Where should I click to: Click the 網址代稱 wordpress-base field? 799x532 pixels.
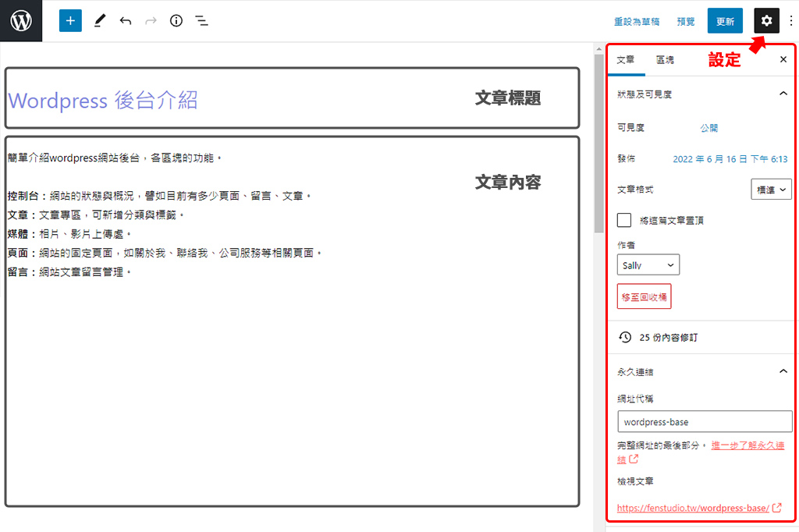[x=705, y=422]
